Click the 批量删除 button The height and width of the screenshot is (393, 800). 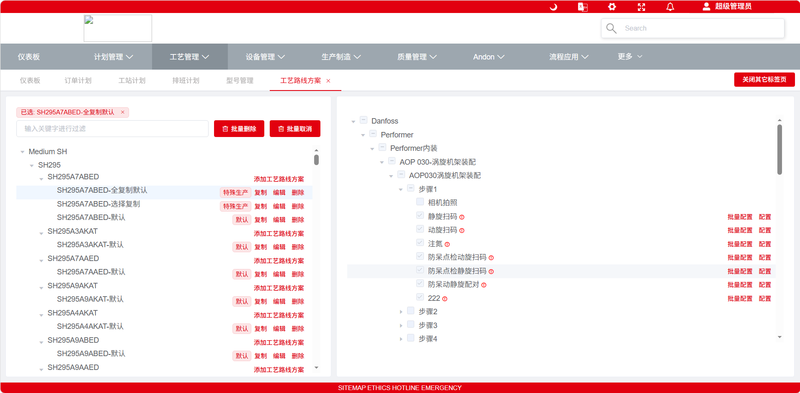pos(239,129)
